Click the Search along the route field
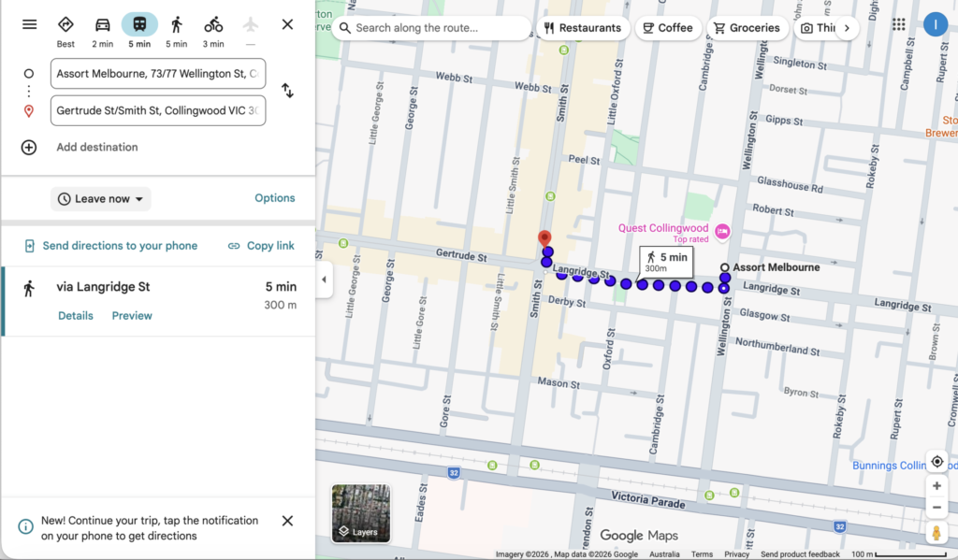958x560 pixels. click(x=430, y=28)
